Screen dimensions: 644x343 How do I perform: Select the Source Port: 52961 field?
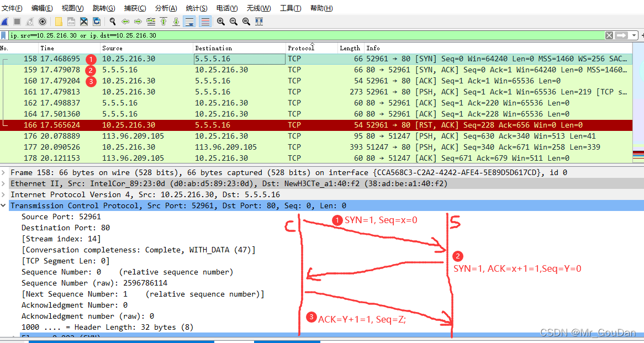(x=61, y=217)
